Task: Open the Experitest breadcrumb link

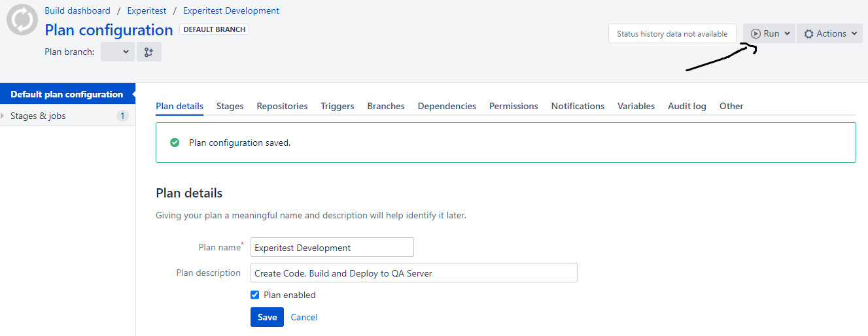Action: point(147,10)
